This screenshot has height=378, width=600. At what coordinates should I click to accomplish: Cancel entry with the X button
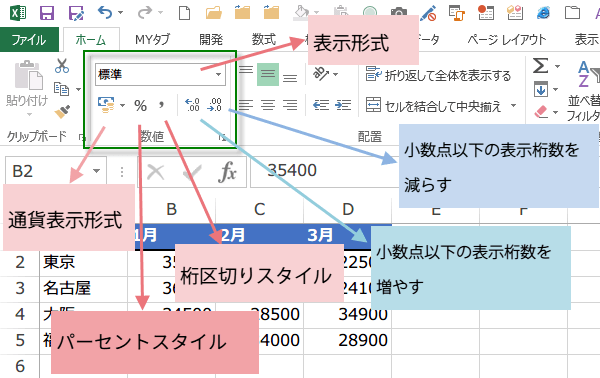point(156,172)
